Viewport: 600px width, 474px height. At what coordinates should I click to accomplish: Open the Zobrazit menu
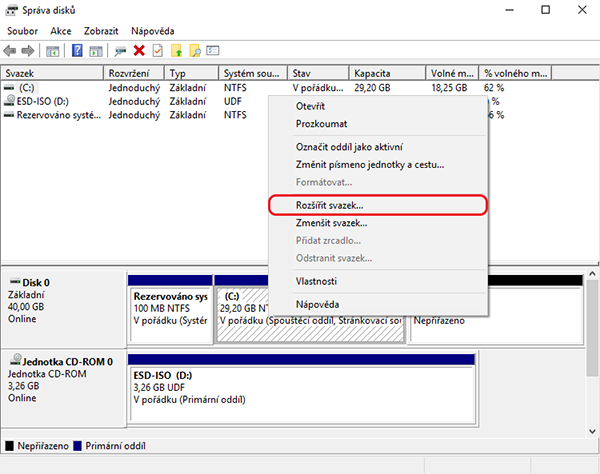point(102,31)
